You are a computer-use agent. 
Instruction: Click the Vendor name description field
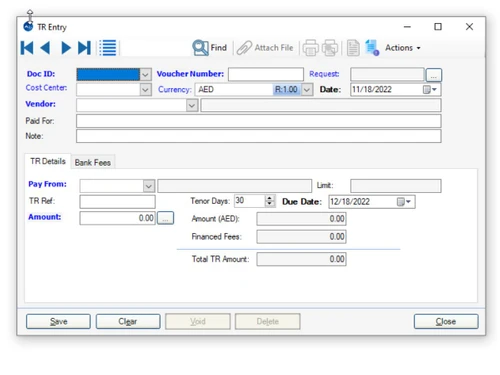(x=321, y=106)
